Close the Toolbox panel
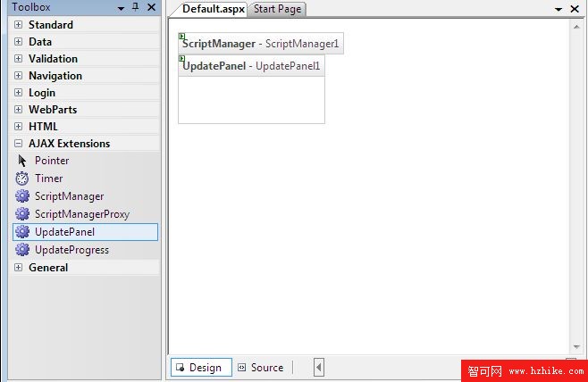This screenshot has height=382, width=588. point(151,7)
